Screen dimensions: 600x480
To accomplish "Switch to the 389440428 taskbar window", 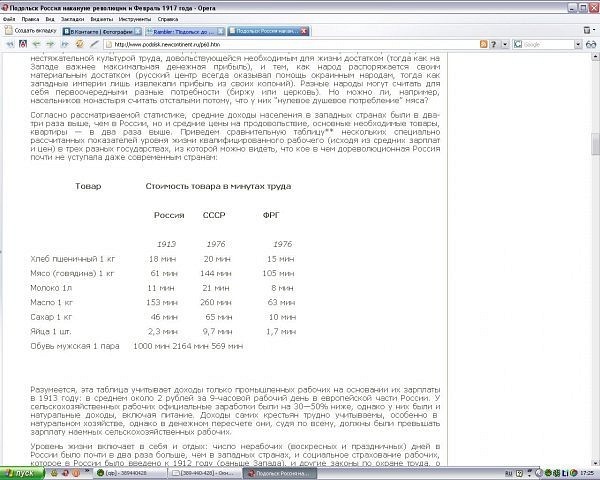I will point(131,473).
